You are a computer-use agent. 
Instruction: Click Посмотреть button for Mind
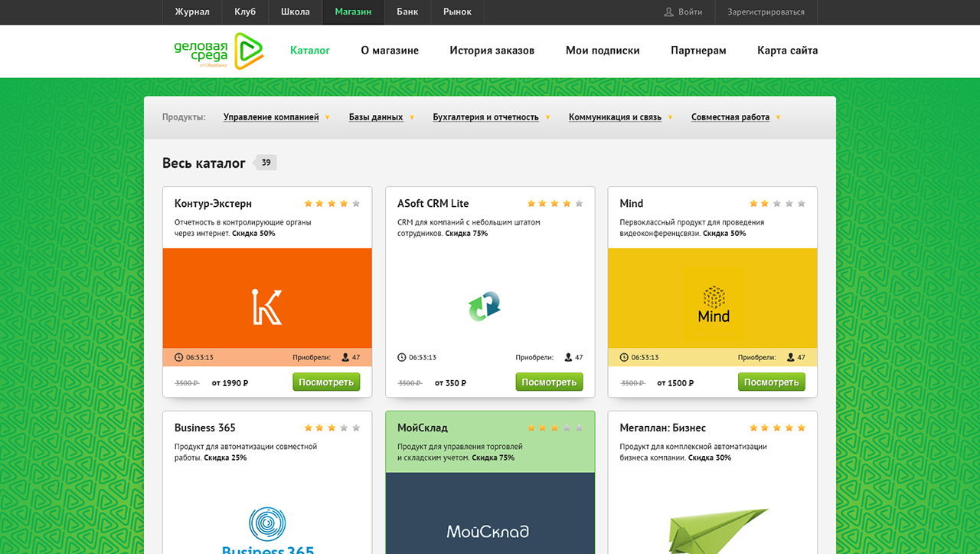click(x=772, y=382)
